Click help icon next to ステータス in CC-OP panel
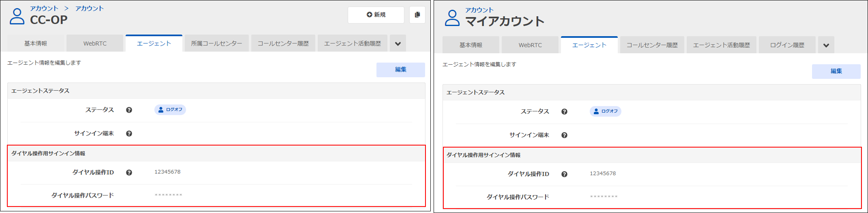 pyautogui.click(x=129, y=110)
